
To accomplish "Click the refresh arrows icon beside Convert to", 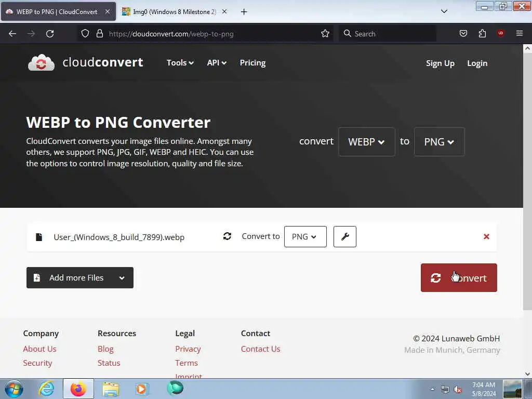I will [228, 236].
